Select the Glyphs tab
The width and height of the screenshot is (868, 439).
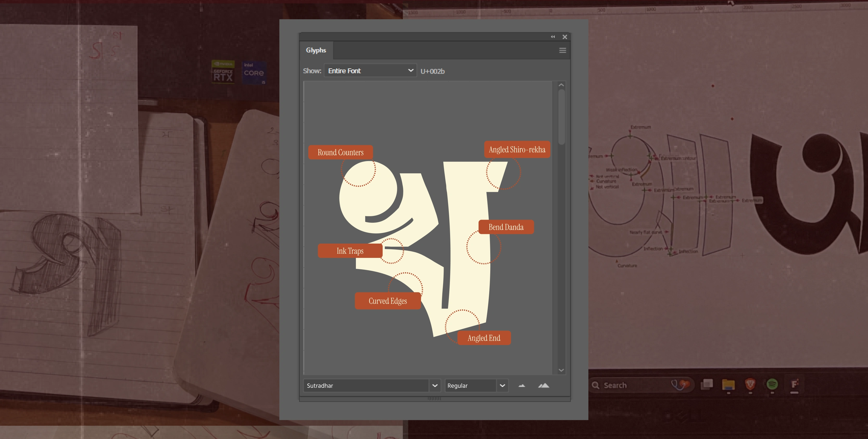click(316, 50)
